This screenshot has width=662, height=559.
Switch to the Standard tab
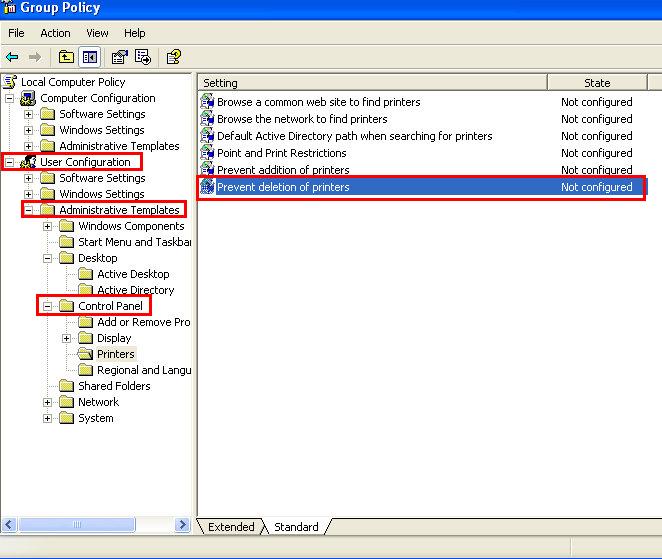296,527
